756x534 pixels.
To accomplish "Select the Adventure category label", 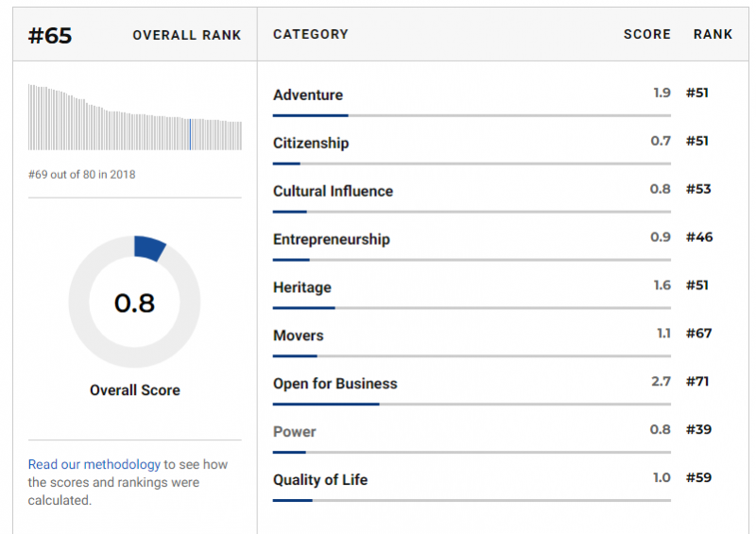I will [308, 95].
